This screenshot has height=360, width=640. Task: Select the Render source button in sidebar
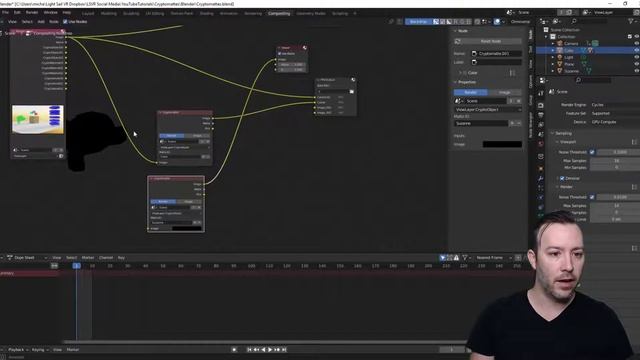pos(471,92)
